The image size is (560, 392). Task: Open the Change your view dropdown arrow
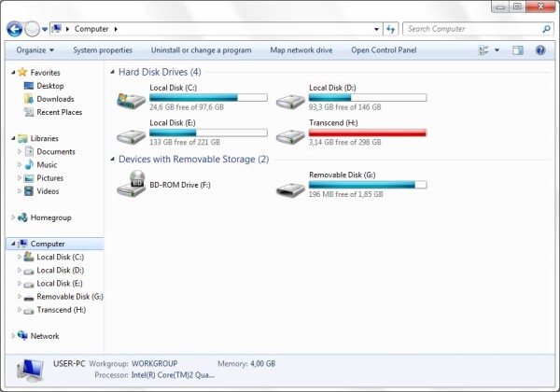click(497, 50)
